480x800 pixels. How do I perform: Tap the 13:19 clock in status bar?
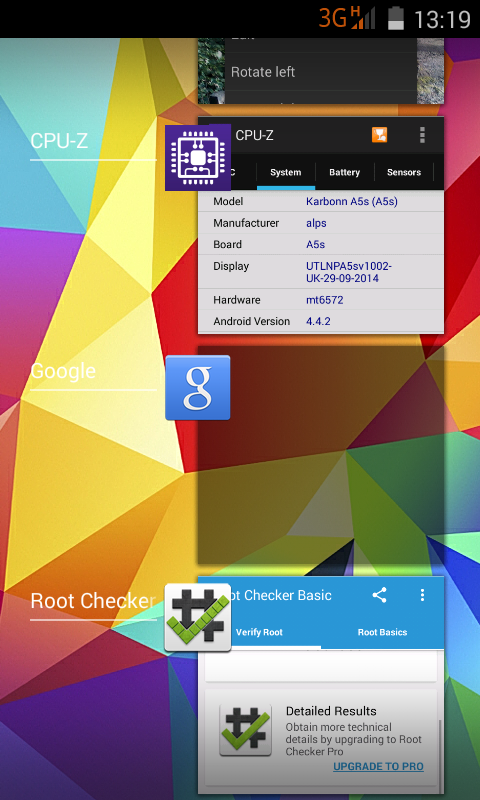[442, 19]
